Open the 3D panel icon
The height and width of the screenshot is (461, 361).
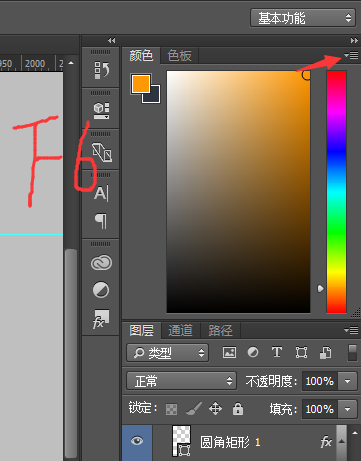pos(101,111)
